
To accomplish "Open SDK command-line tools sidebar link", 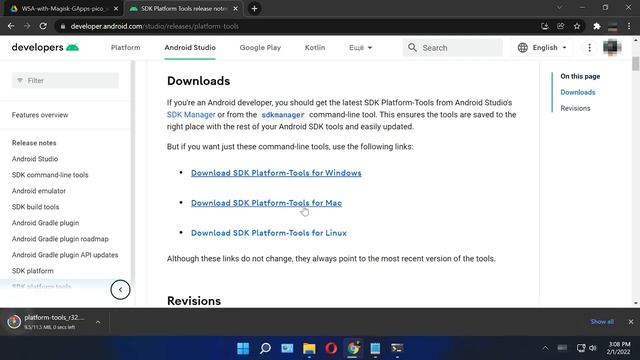I will click(50, 175).
